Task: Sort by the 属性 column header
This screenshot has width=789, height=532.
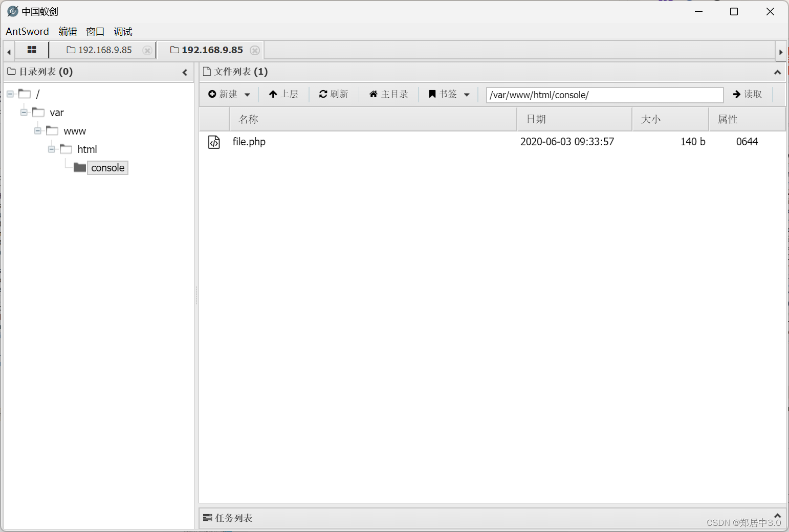Action: point(747,119)
